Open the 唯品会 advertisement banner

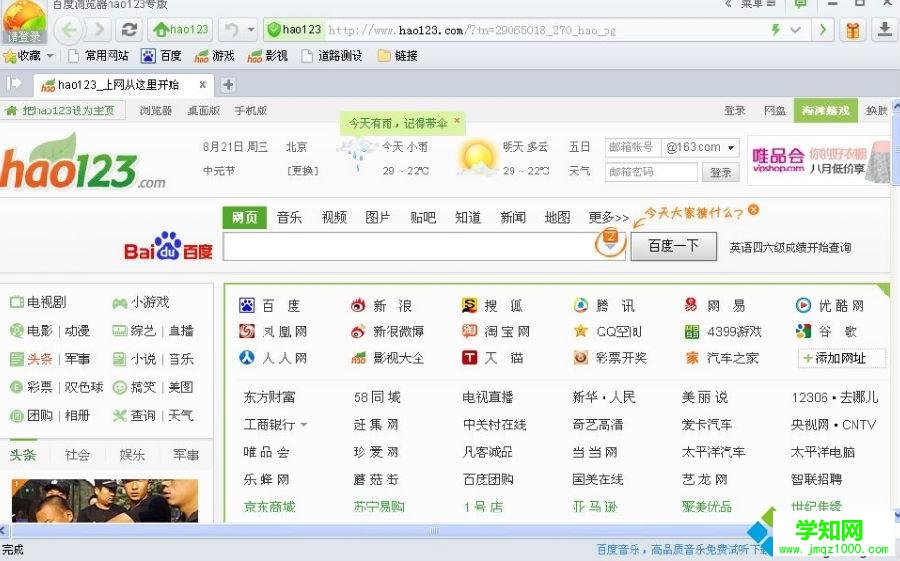click(820, 160)
